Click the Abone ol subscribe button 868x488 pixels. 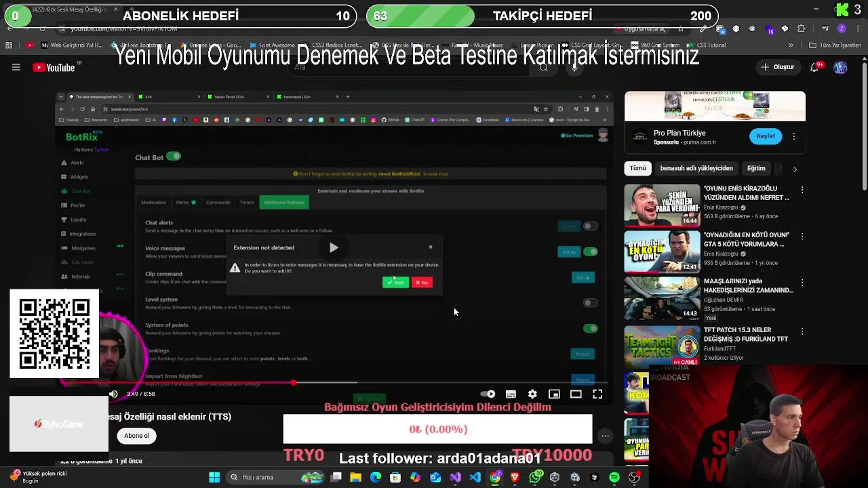click(x=136, y=436)
